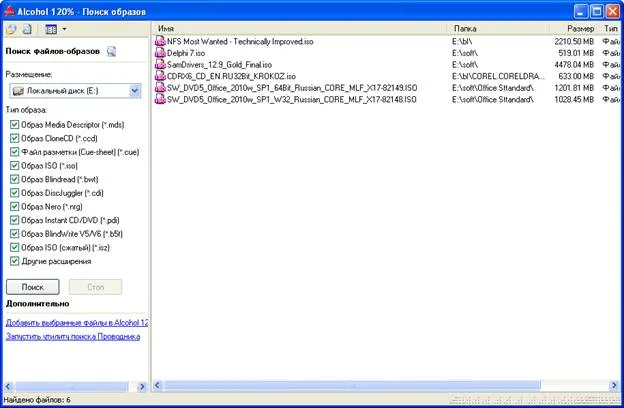Sort results by Размер column header
Screen dimensions: 624x408
[573, 28]
